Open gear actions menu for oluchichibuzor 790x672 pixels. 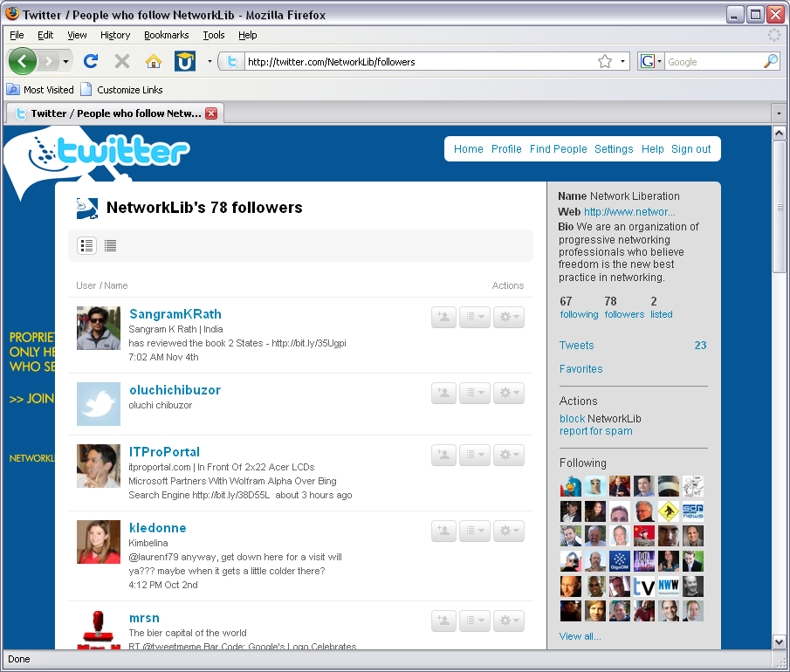pos(509,393)
